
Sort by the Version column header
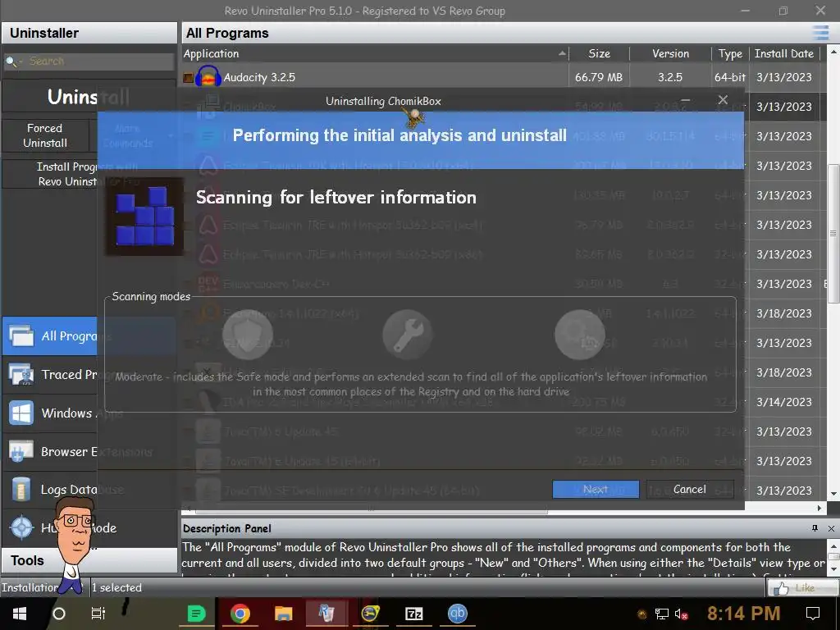[x=670, y=53]
